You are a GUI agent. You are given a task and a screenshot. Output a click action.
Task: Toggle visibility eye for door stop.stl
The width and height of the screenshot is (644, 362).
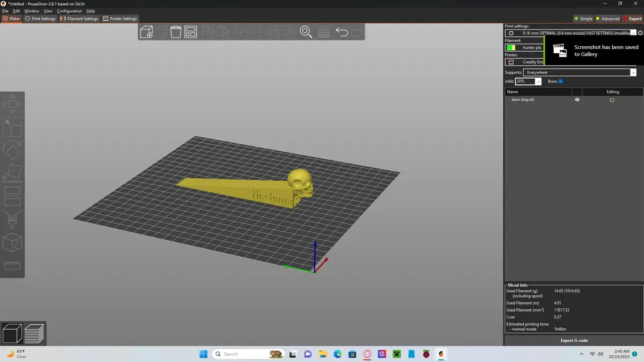click(577, 100)
